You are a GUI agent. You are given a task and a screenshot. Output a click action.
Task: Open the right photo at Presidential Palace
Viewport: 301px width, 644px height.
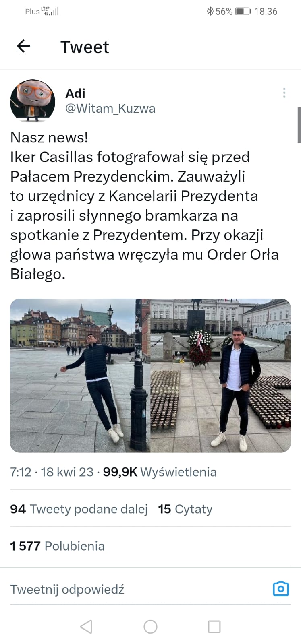point(221,376)
